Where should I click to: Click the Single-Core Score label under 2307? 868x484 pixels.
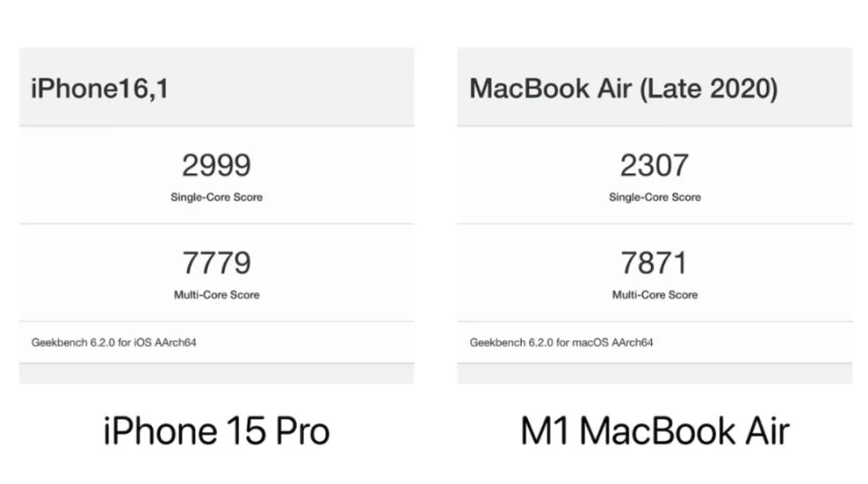click(654, 197)
